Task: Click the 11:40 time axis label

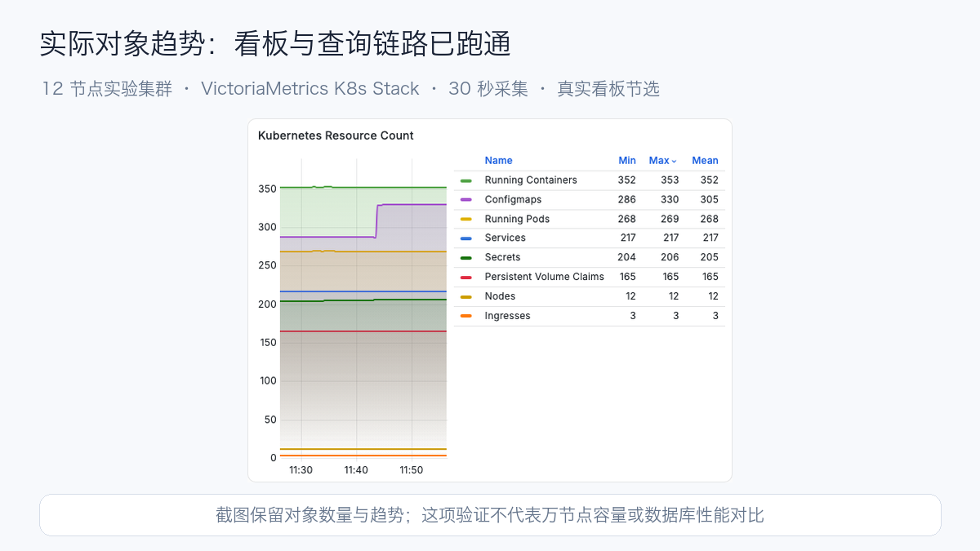Action: pos(356,470)
